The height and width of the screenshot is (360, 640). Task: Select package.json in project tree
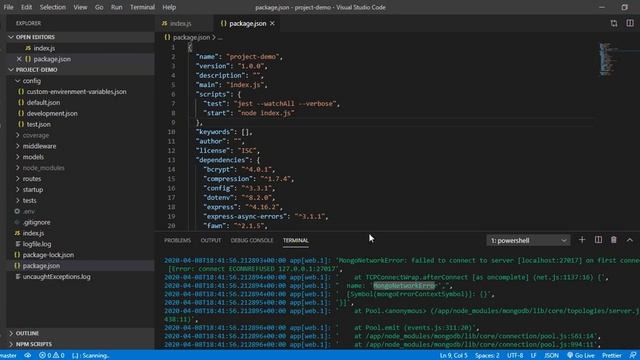(x=41, y=266)
